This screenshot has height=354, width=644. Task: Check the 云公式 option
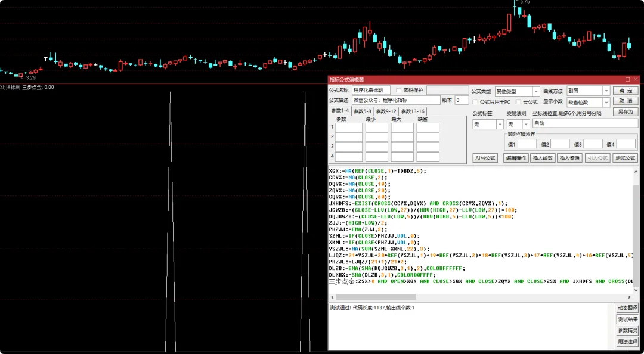coord(518,102)
